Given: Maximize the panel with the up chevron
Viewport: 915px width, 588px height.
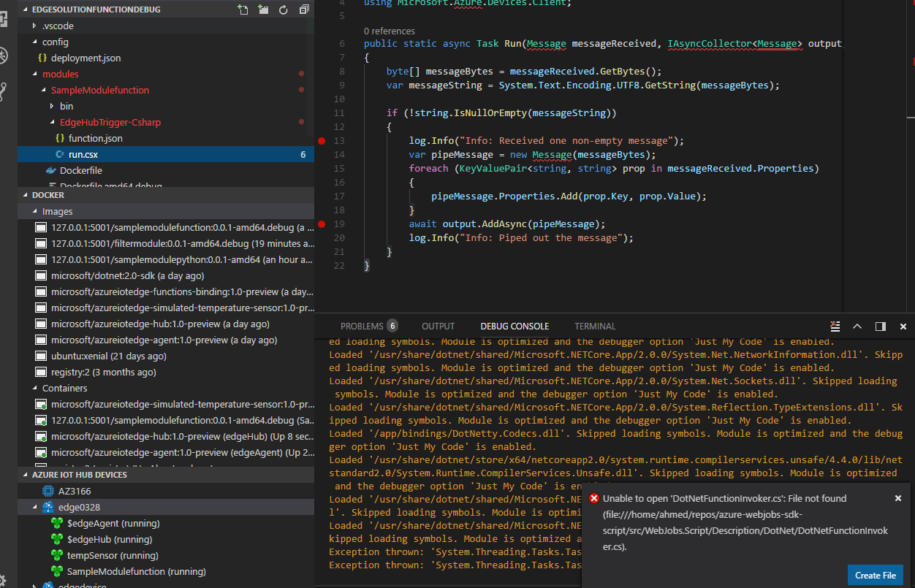Looking at the screenshot, I should (857, 327).
